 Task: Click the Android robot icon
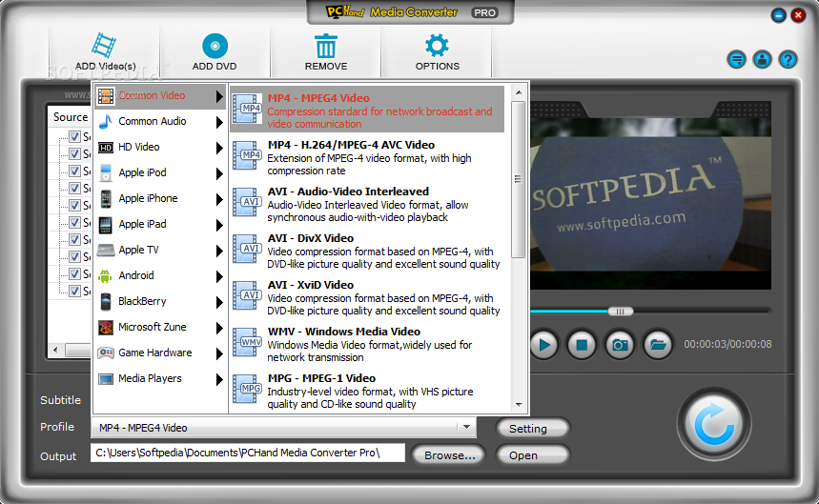(x=106, y=276)
